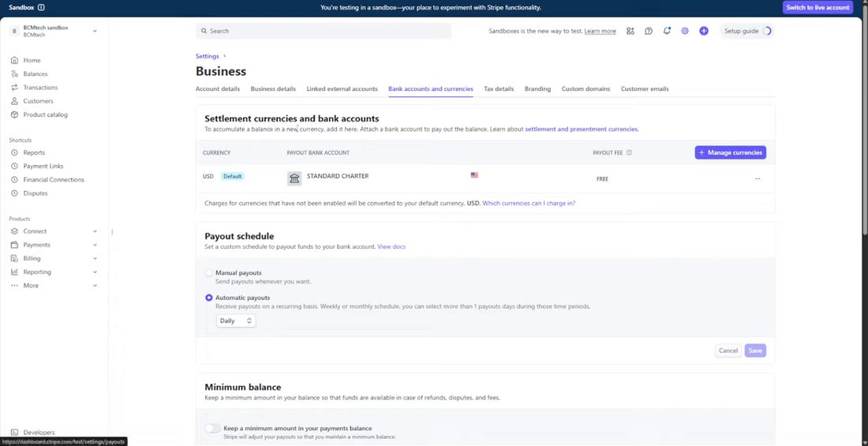This screenshot has width=868, height=446.
Task: Click the More ellipsis icon in the sidebar
Action: point(14,285)
